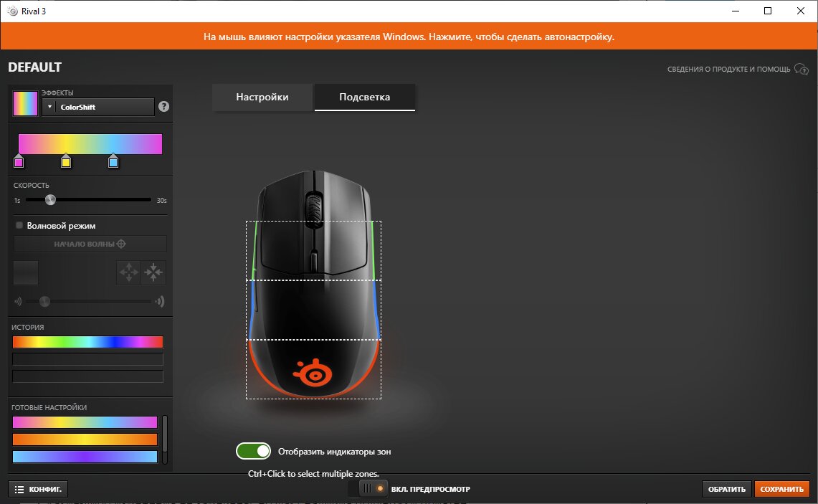Click the orange Windows pointer settings banner
The height and width of the screenshot is (504, 818).
point(409,37)
